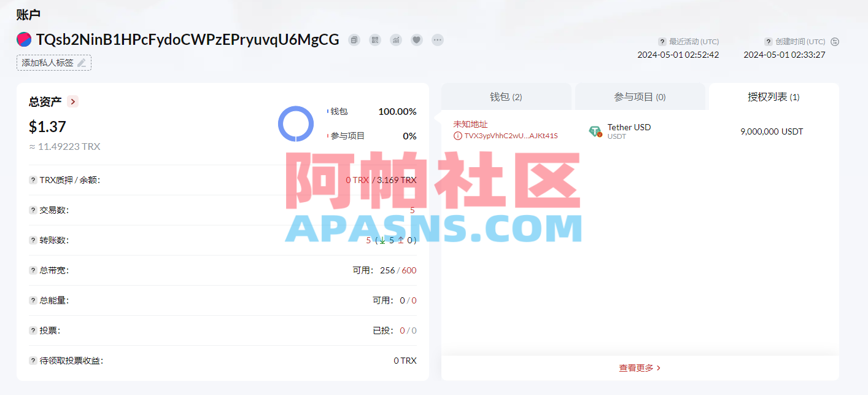Click the help tooltip beside TRX质押/余额
The height and width of the screenshot is (395, 868).
(x=32, y=180)
